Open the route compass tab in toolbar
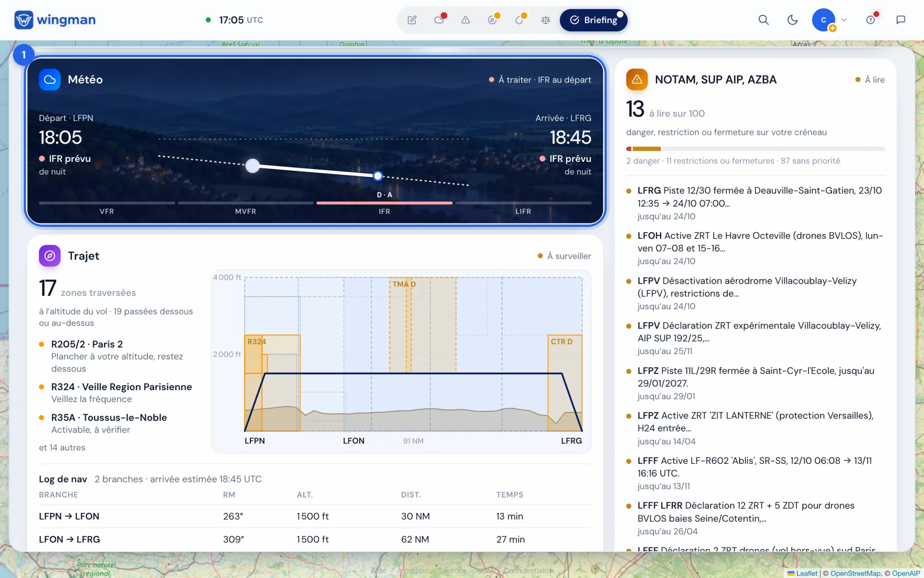This screenshot has width=924, height=578. (492, 20)
